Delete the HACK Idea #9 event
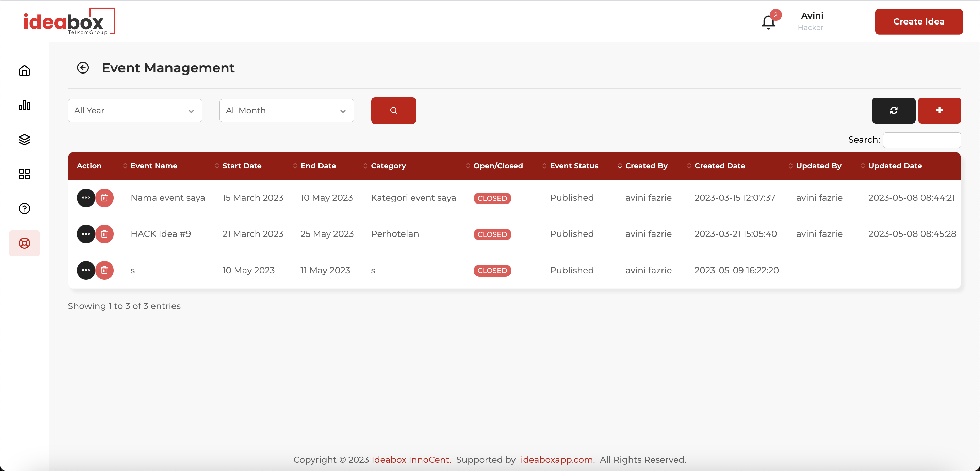The width and height of the screenshot is (980, 471). coord(104,234)
